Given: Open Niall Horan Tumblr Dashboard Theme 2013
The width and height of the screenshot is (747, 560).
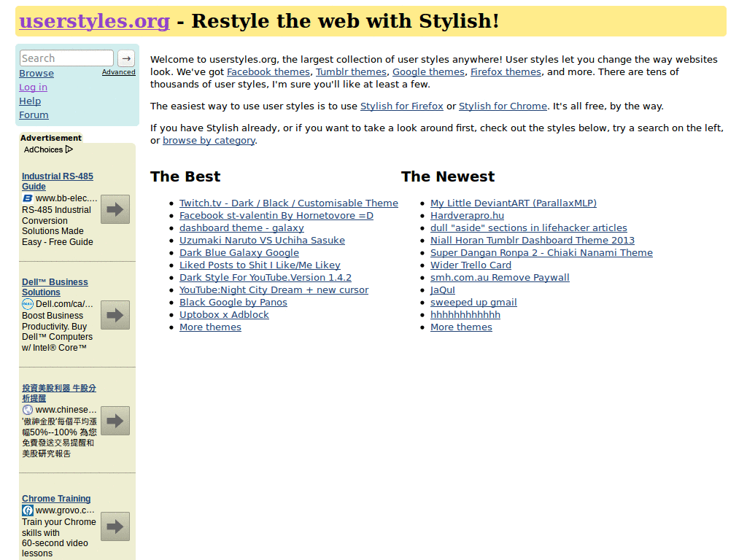Looking at the screenshot, I should point(533,241).
